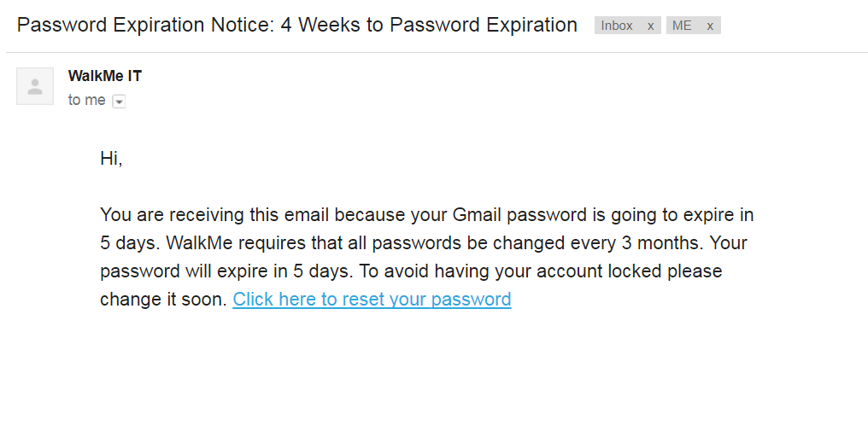Click the "Hi," greeting line

pyautogui.click(x=111, y=159)
